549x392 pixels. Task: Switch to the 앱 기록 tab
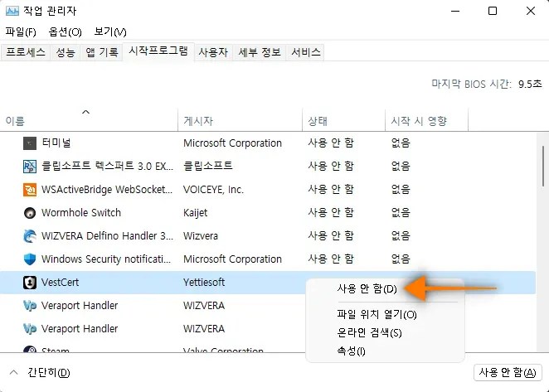tap(101, 52)
